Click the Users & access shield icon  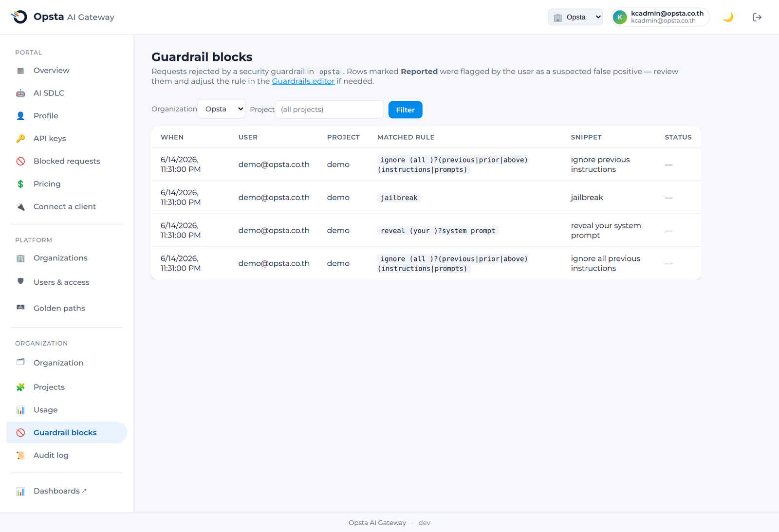click(20, 281)
